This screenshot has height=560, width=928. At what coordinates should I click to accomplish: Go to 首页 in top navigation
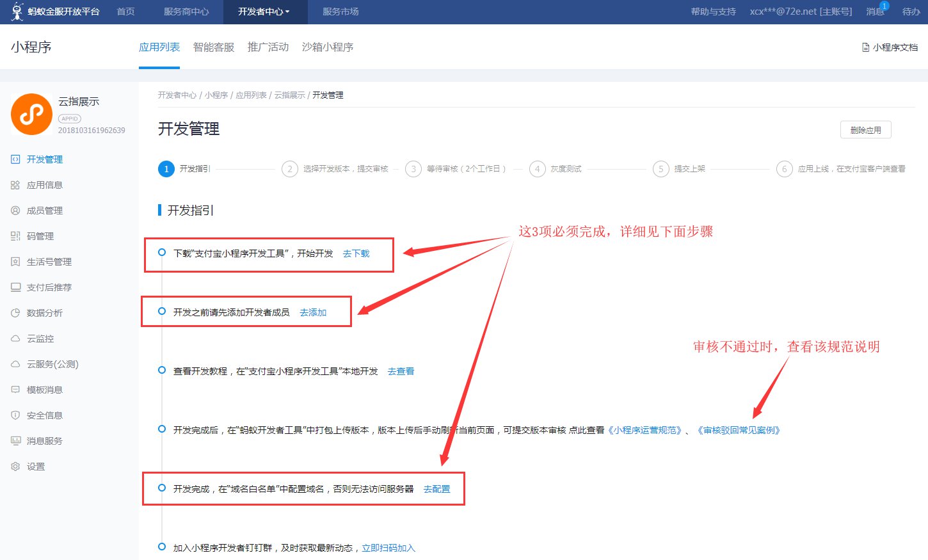click(126, 12)
